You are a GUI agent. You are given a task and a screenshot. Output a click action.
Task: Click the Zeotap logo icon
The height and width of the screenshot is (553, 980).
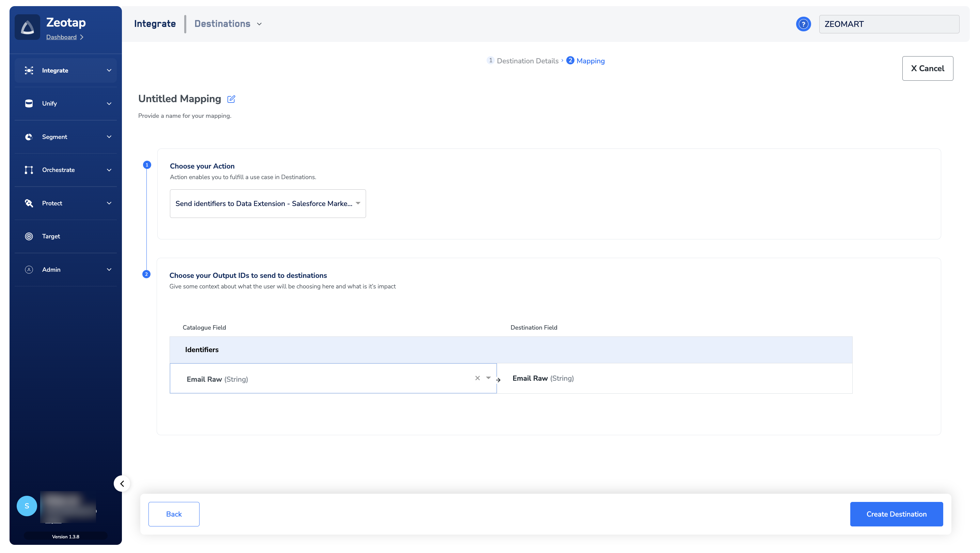click(27, 27)
